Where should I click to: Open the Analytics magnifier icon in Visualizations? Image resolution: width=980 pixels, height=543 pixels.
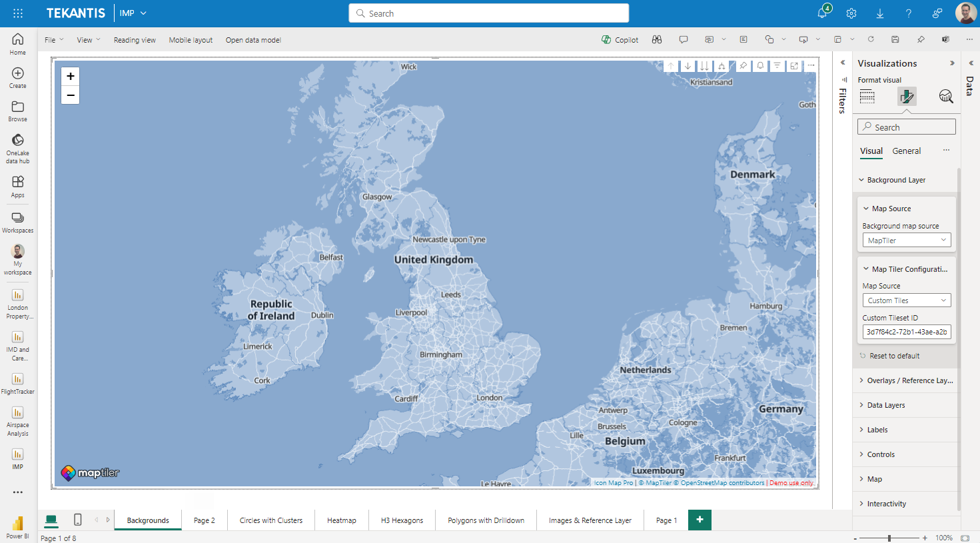point(946,96)
